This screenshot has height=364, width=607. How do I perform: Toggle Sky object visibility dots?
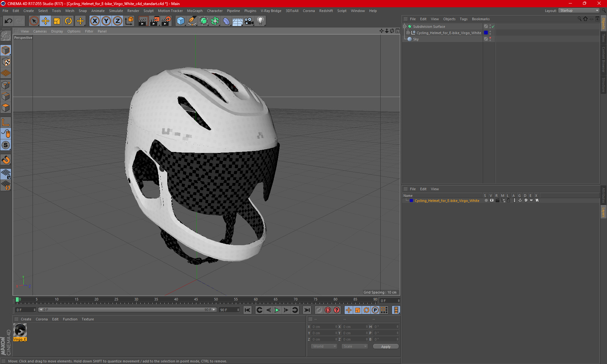[x=490, y=39]
